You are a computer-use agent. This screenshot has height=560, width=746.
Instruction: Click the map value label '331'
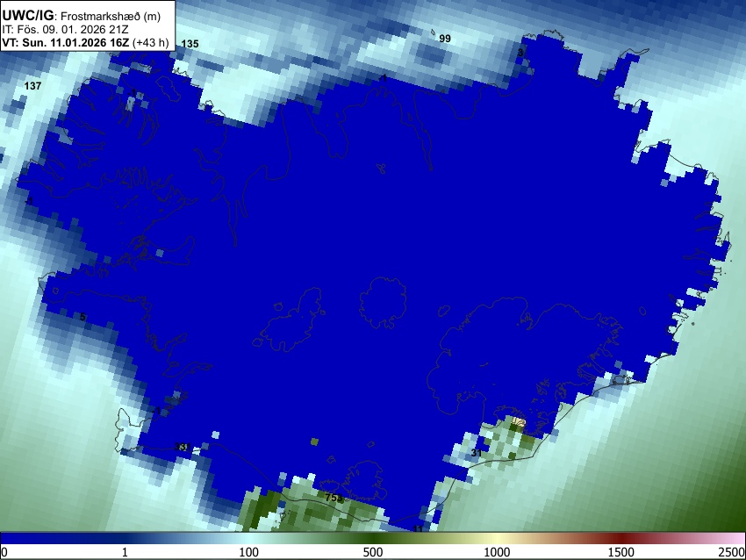click(183, 447)
